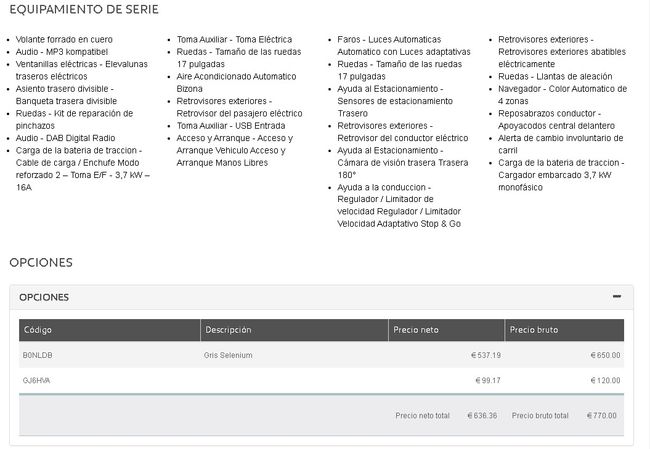Select option code GJ6HVA row
Image resolution: width=650 pixels, height=449 pixels.
37,380
